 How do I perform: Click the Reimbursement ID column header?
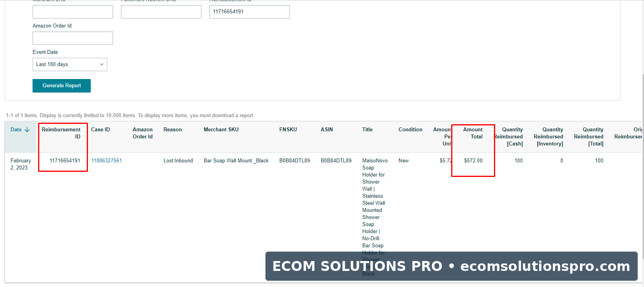[x=61, y=133]
